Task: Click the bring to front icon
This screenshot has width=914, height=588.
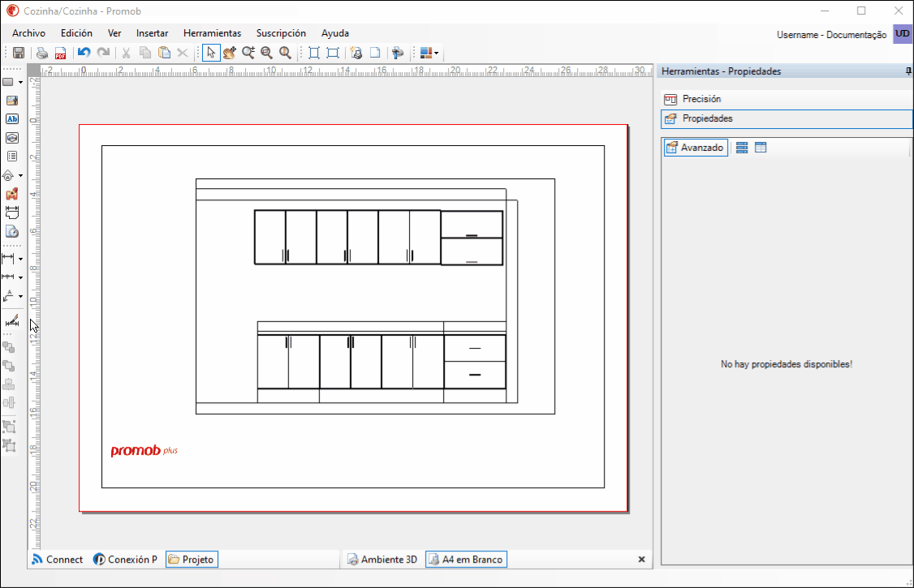Action: (x=9, y=348)
